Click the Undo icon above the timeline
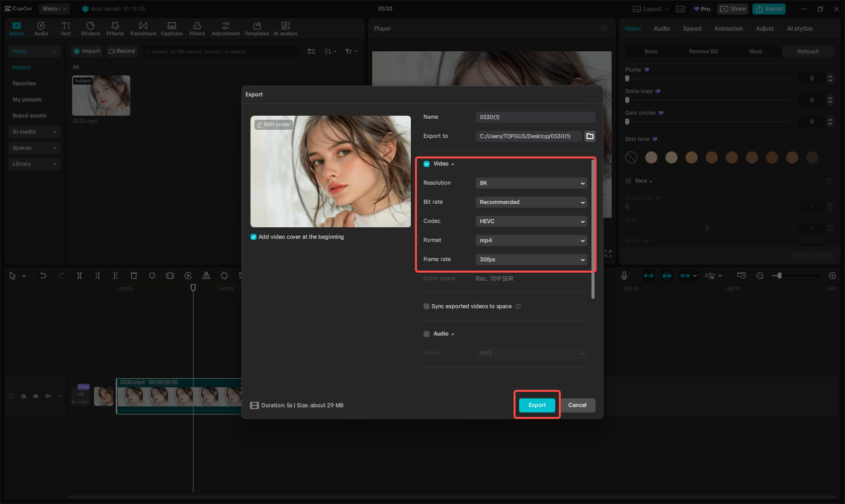Viewport: 845px width, 504px height. tap(43, 276)
